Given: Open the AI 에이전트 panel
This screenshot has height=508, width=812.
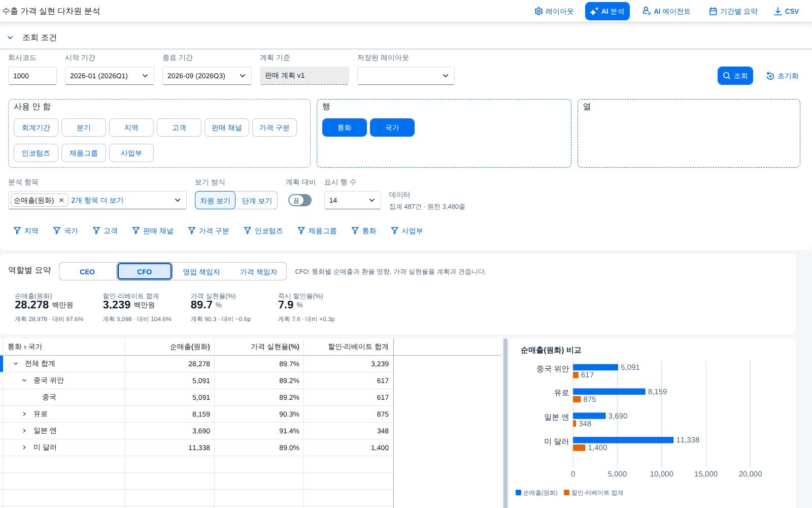Looking at the screenshot, I should (x=666, y=11).
